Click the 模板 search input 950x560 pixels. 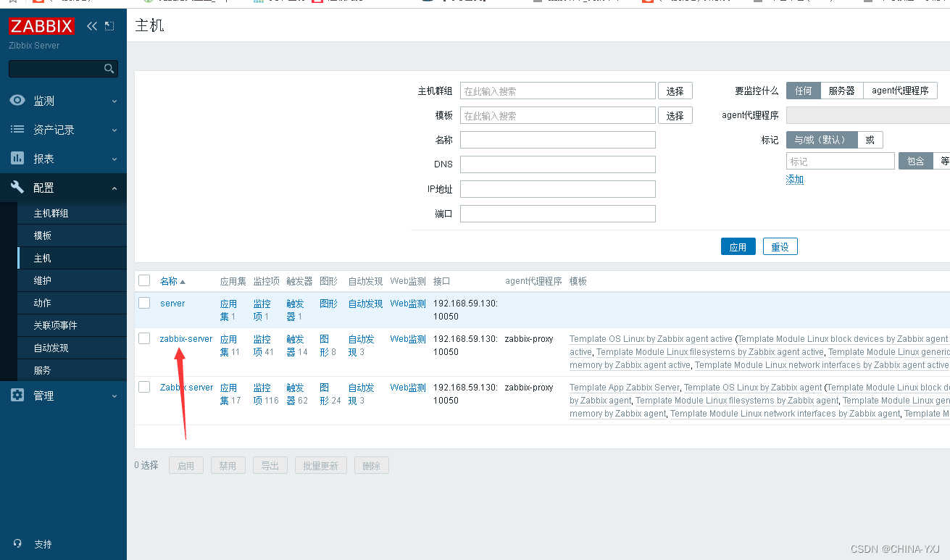click(558, 116)
